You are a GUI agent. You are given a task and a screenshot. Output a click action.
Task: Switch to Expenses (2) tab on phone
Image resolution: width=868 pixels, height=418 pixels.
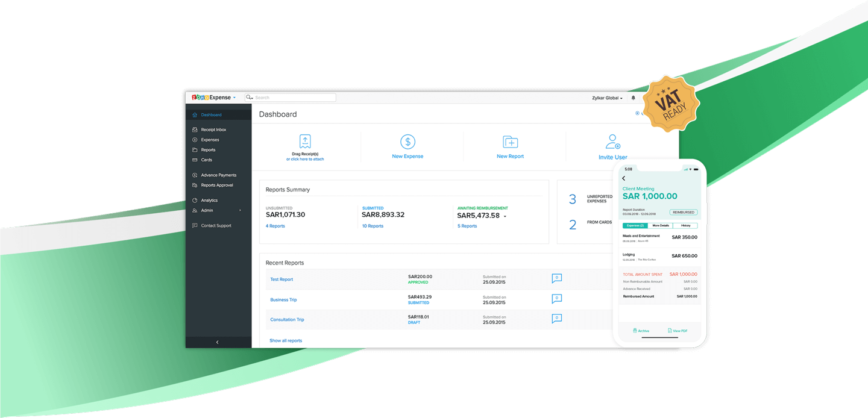point(635,226)
